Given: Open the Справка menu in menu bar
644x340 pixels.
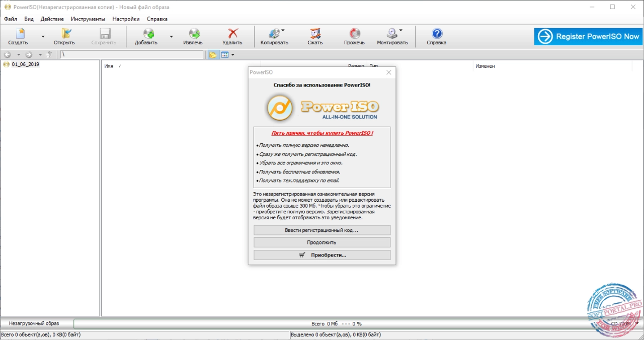Looking at the screenshot, I should [x=157, y=19].
